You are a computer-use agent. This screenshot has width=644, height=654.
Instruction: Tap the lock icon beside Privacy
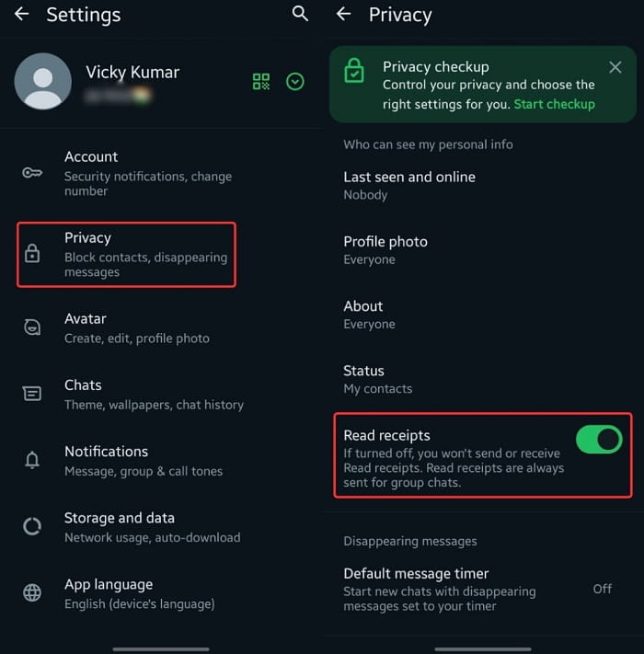tap(32, 254)
